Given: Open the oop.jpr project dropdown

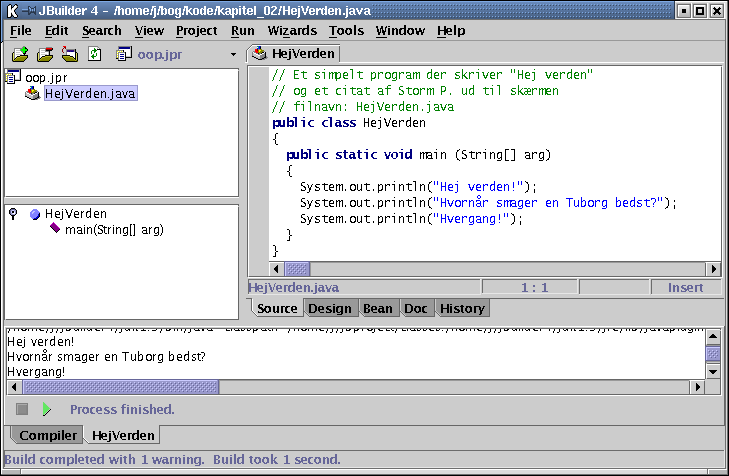Looking at the screenshot, I should [x=233, y=54].
